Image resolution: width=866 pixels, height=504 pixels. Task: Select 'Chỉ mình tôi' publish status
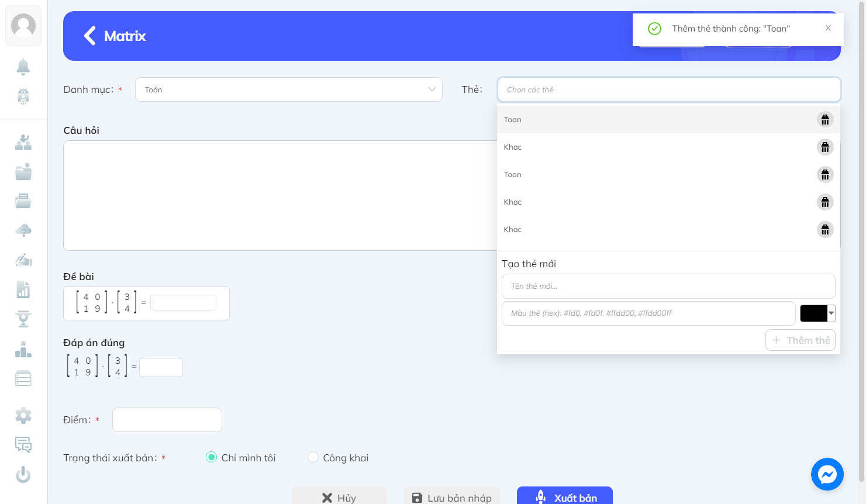tap(211, 457)
